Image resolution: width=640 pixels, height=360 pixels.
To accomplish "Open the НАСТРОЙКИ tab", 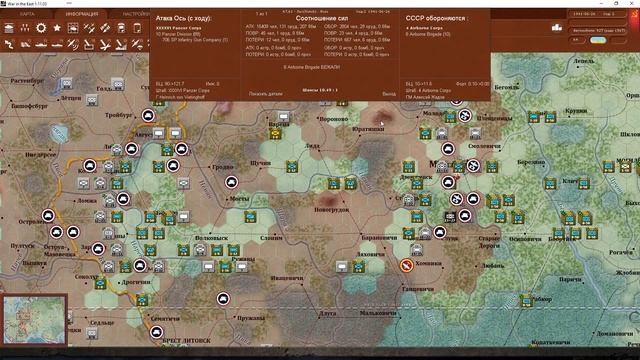I will (136, 14).
